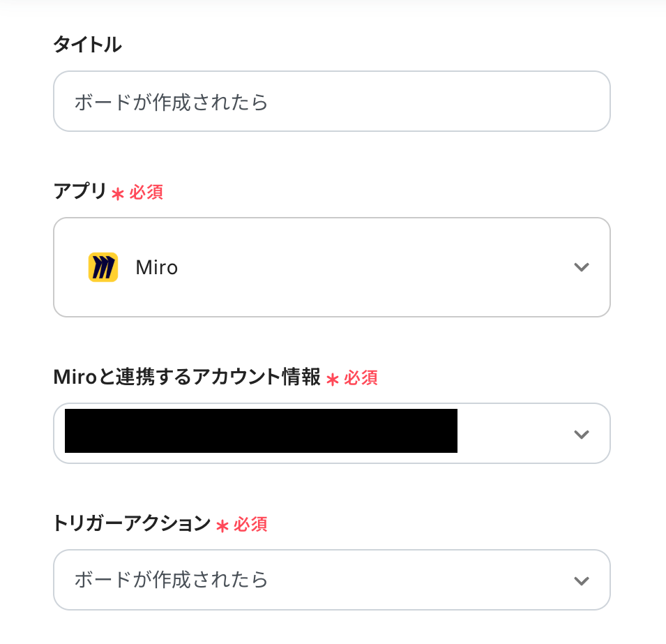
Task: Click the アプリ field label
Action: 80,192
